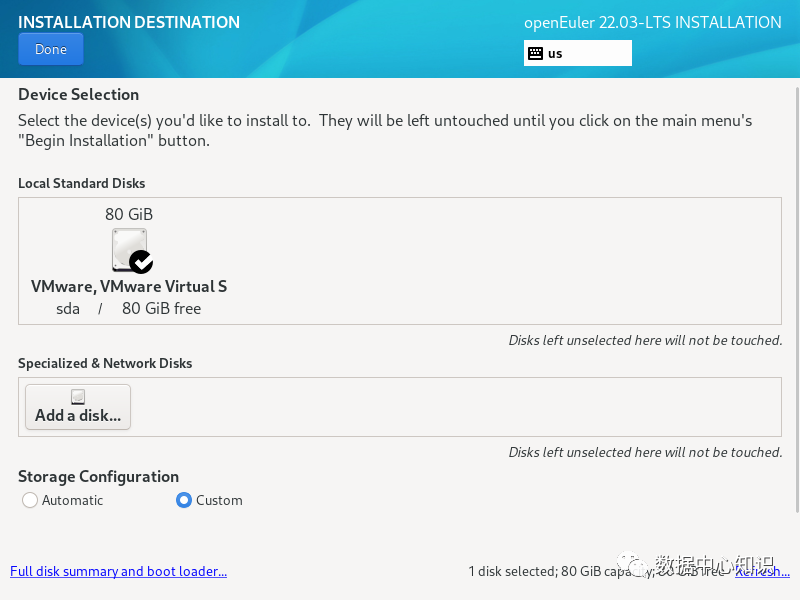Click the "sda / 80 GiB free" text

point(129,308)
